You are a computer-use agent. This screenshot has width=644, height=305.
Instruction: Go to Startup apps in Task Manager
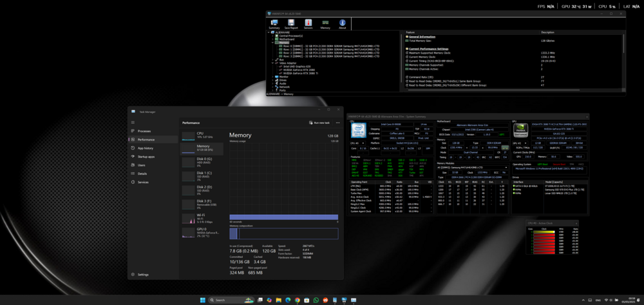click(x=146, y=157)
